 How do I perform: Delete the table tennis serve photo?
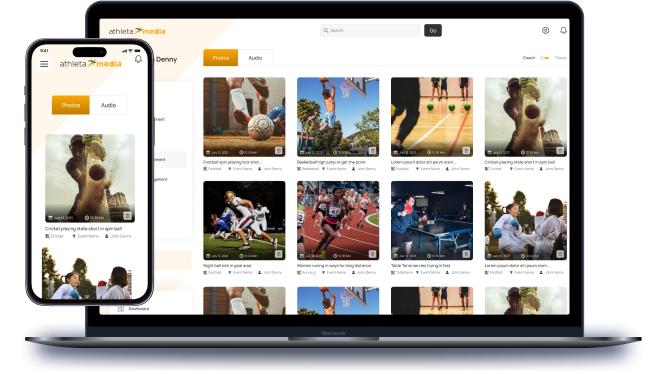(x=466, y=254)
